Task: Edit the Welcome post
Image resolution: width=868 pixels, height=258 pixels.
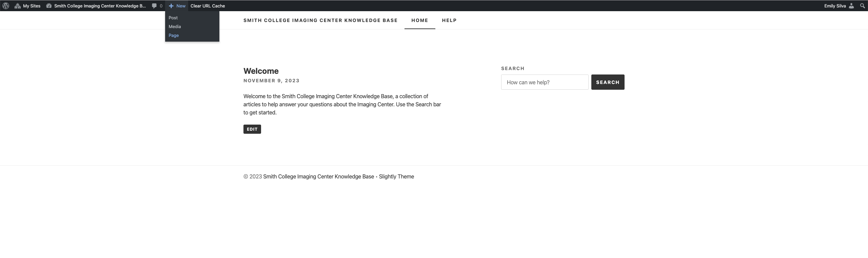Action: click(252, 129)
